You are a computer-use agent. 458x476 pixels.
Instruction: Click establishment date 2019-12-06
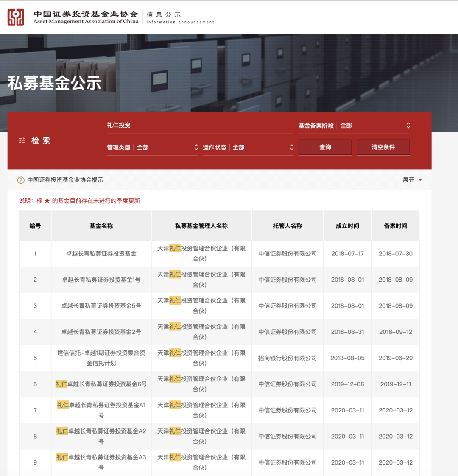(347, 384)
